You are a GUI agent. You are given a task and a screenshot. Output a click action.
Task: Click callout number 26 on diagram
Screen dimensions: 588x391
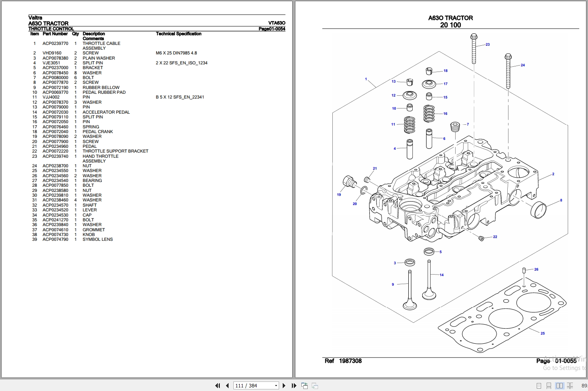coord(536,269)
